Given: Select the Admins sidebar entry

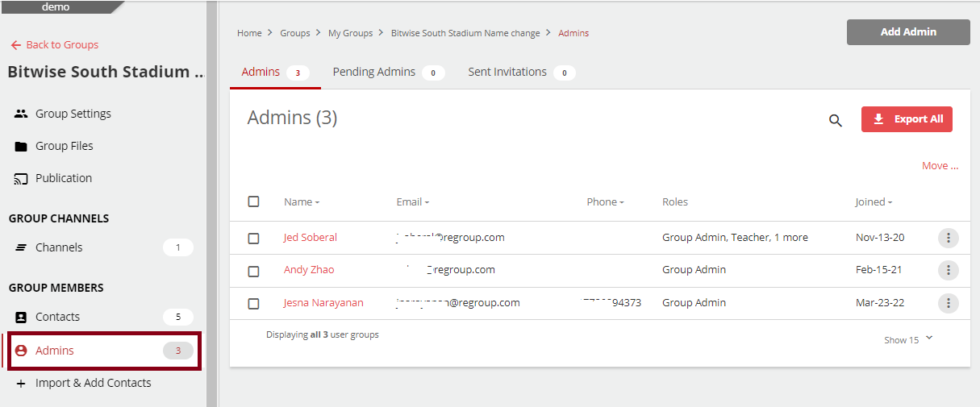Looking at the screenshot, I should pyautogui.click(x=104, y=351).
